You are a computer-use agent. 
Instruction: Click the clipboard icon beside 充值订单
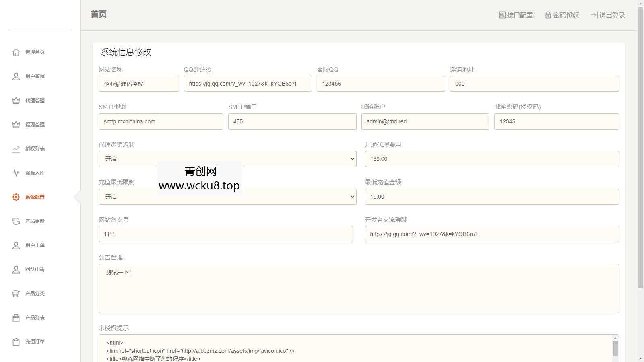pos(16,342)
